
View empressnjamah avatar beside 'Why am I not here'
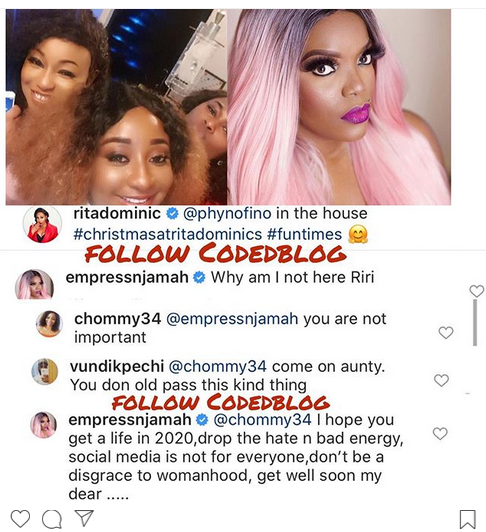point(34,284)
